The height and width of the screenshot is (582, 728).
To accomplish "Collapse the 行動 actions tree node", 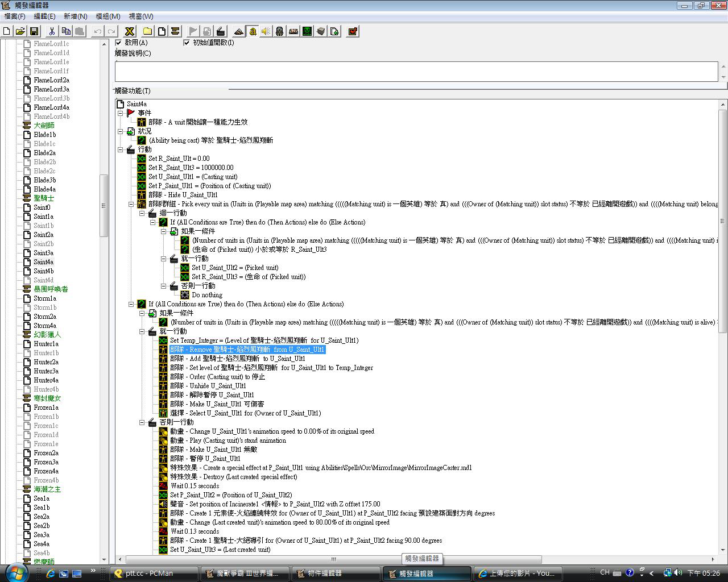I will [x=121, y=149].
